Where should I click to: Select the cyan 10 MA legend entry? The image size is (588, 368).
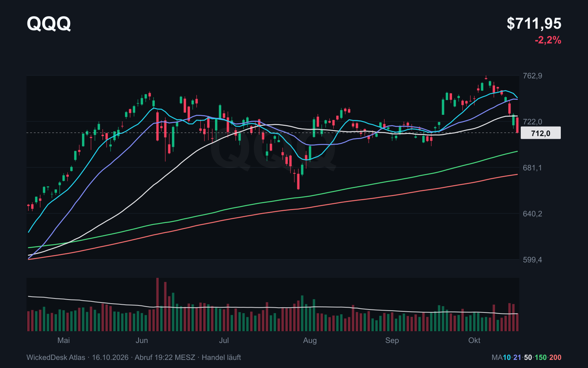(507, 357)
